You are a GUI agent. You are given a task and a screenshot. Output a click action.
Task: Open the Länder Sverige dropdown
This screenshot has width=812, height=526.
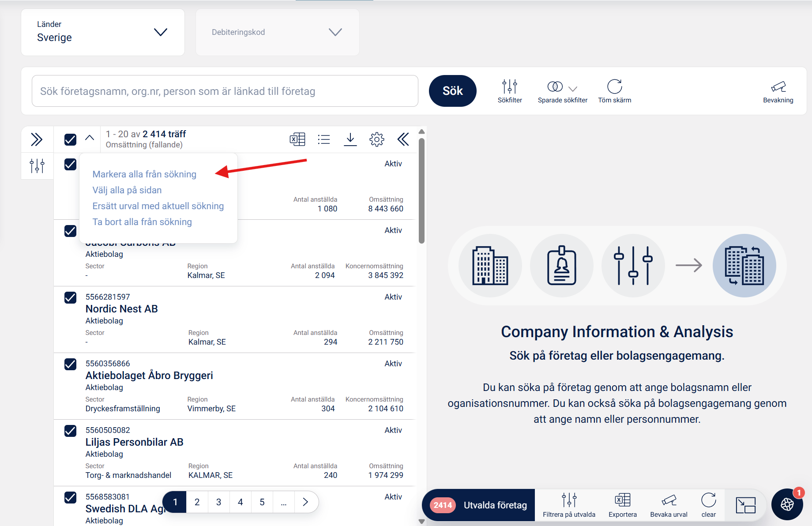(103, 32)
